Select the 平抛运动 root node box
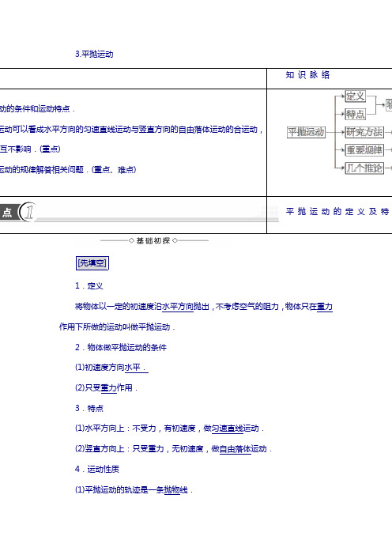The height and width of the screenshot is (555, 392). point(306,132)
